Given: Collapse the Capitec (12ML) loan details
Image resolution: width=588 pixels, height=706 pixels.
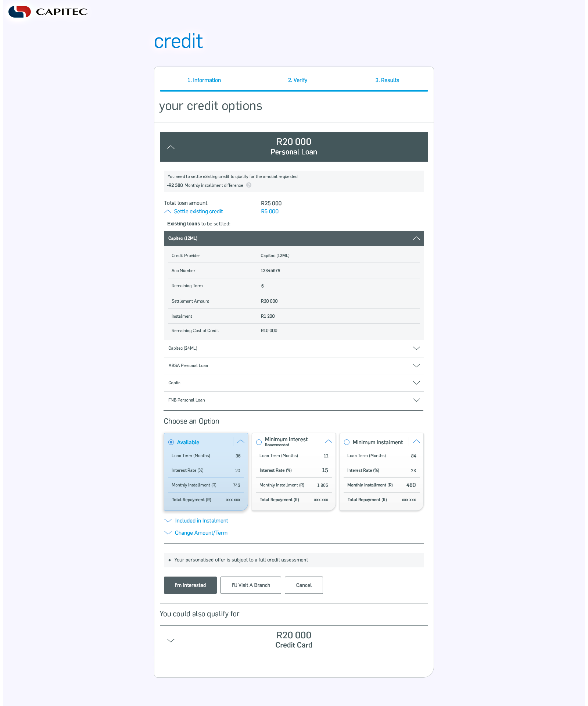Looking at the screenshot, I should [x=416, y=238].
